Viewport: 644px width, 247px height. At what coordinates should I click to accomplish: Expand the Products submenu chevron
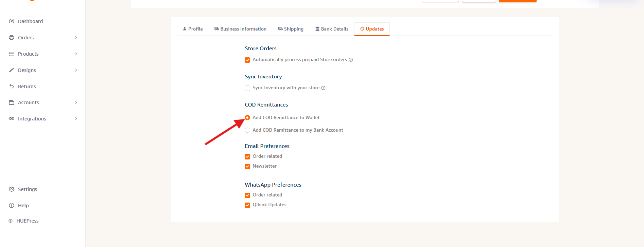click(x=76, y=54)
